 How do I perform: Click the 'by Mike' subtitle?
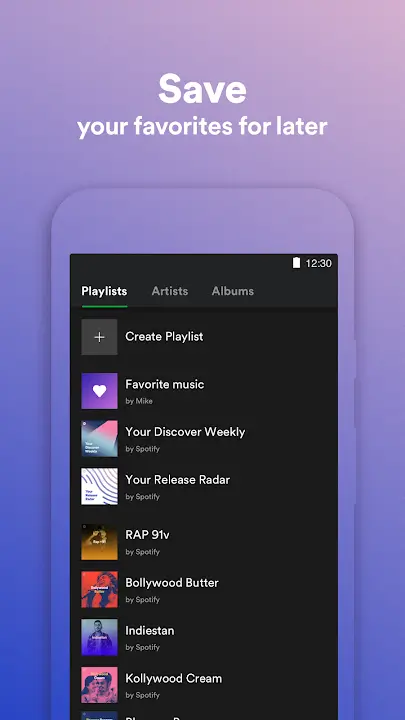coord(139,401)
